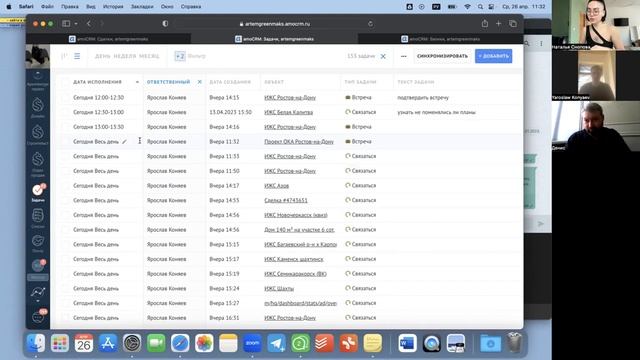
Task: Open the Проект ОКА Ростов-на-Дону link
Action: pos(299,142)
